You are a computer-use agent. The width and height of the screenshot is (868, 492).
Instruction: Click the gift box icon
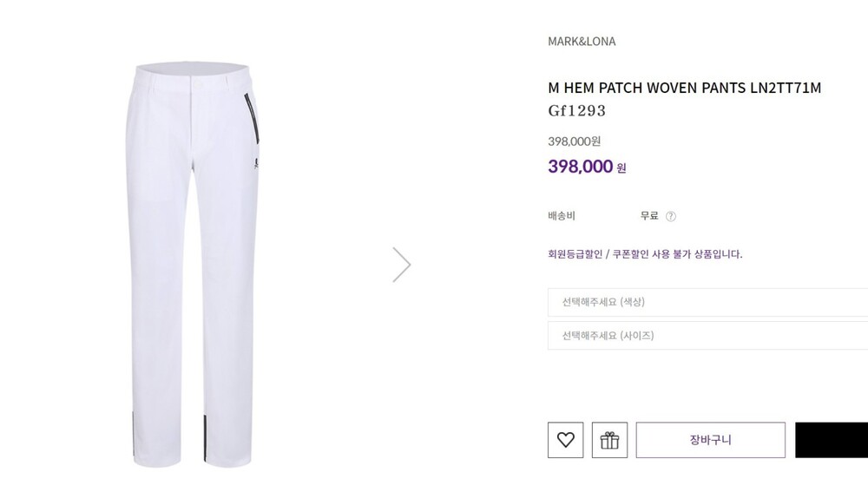click(x=609, y=440)
